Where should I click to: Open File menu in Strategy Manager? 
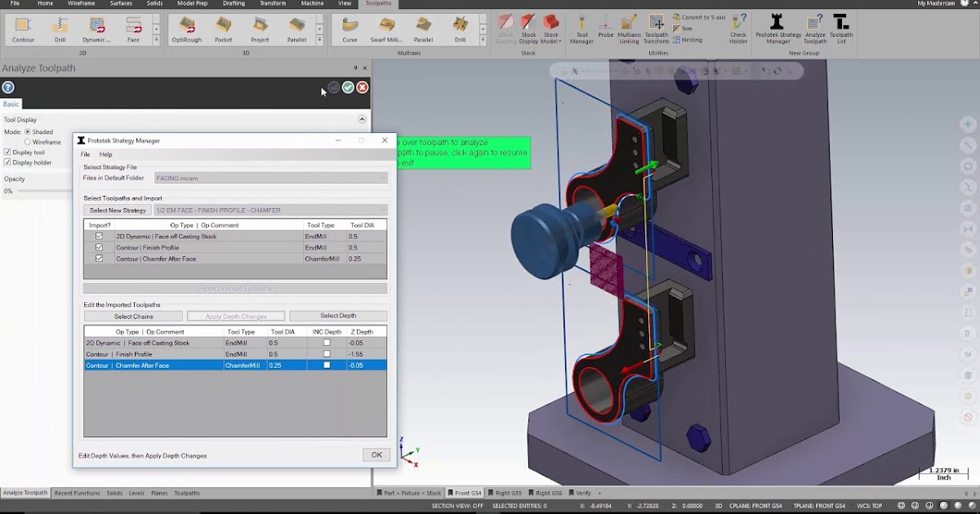pyautogui.click(x=85, y=154)
